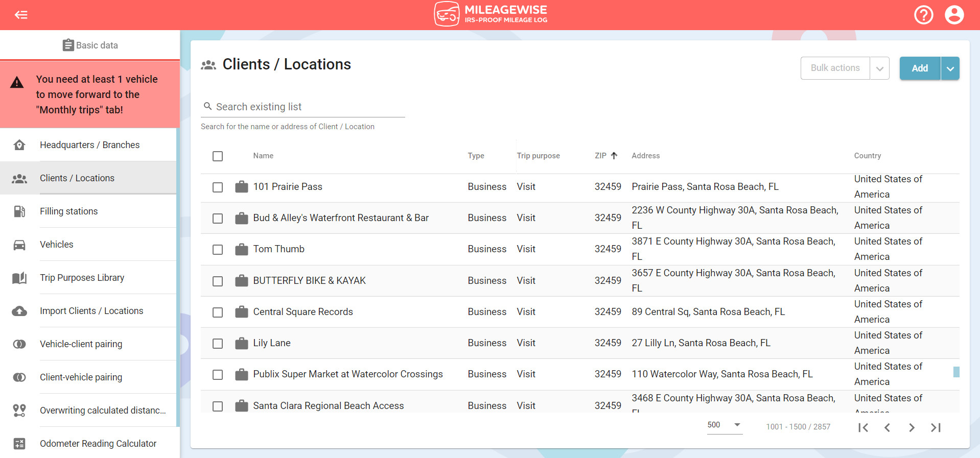The image size is (980, 458).
Task: Open the user account profile icon
Action: coord(954,15)
